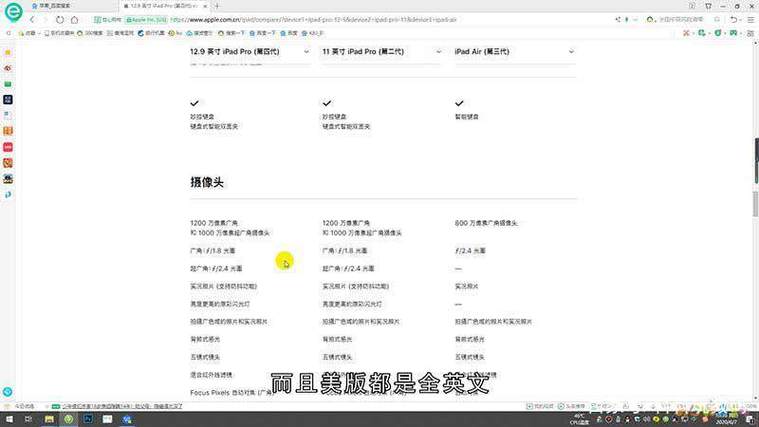Screen dimensions: 759x427
Task: Click the search box beside the address bar
Action: (681, 20)
